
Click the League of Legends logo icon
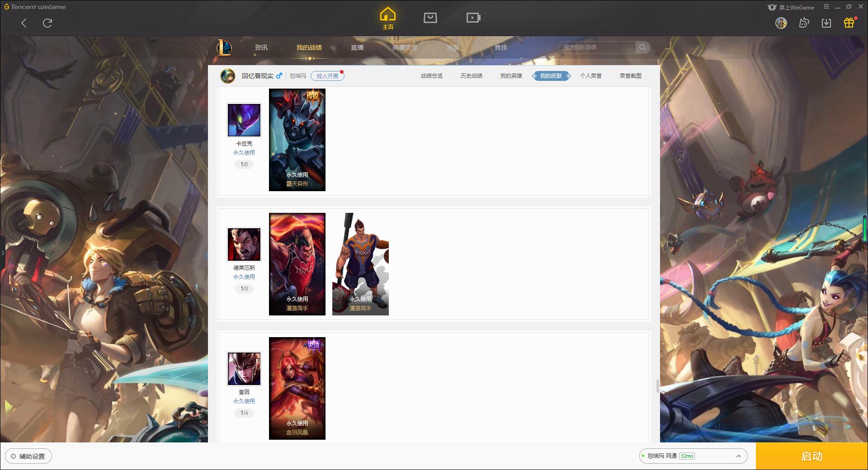224,47
